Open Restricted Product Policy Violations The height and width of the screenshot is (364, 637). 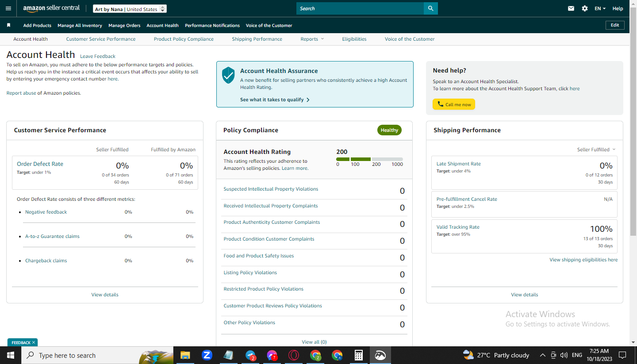[264, 289]
